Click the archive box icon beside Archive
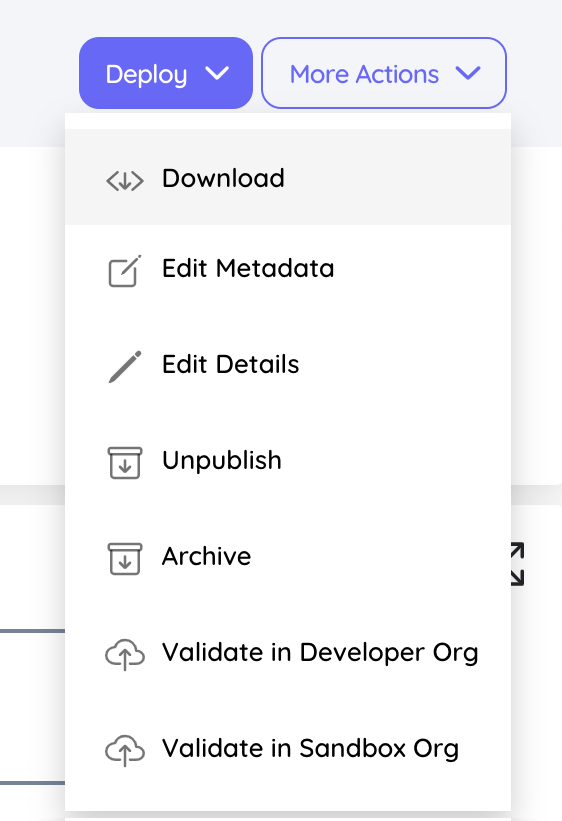562x821 pixels. (x=125, y=559)
